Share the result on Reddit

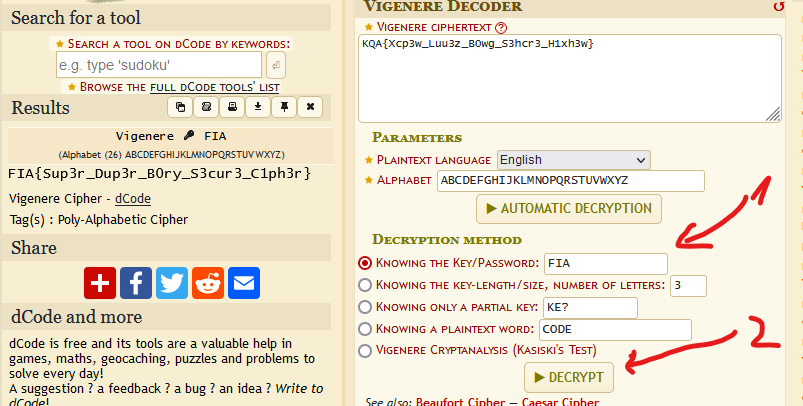pos(208,283)
